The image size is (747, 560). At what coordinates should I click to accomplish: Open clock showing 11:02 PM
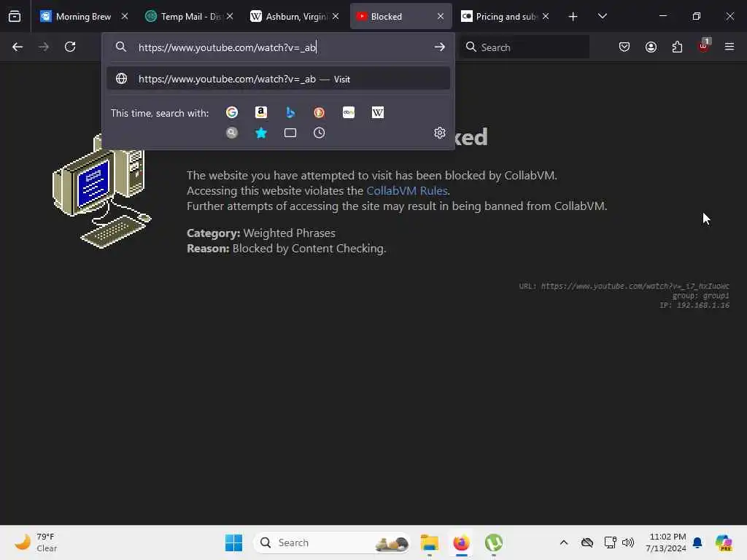point(666,542)
